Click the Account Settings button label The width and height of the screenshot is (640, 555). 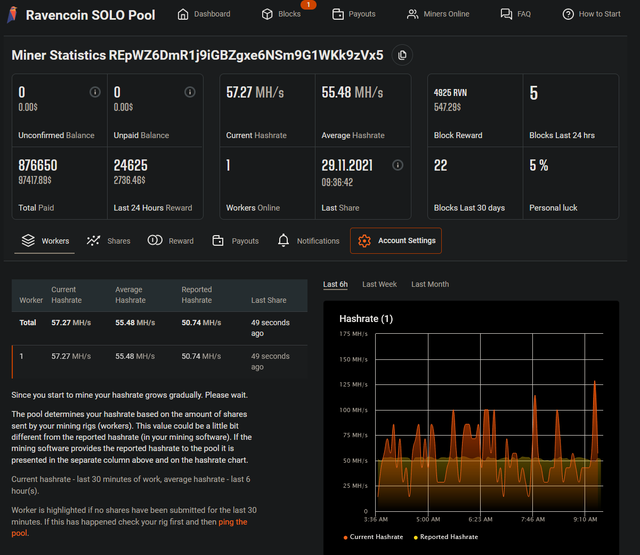tap(407, 241)
